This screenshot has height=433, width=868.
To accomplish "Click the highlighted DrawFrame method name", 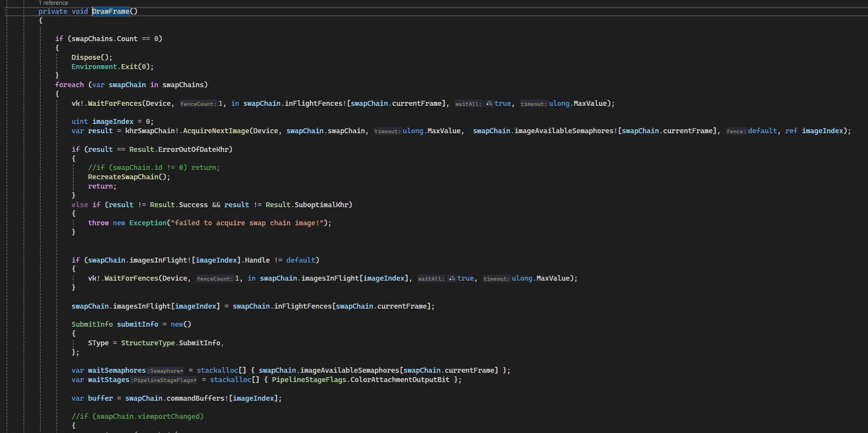I will pyautogui.click(x=111, y=12).
